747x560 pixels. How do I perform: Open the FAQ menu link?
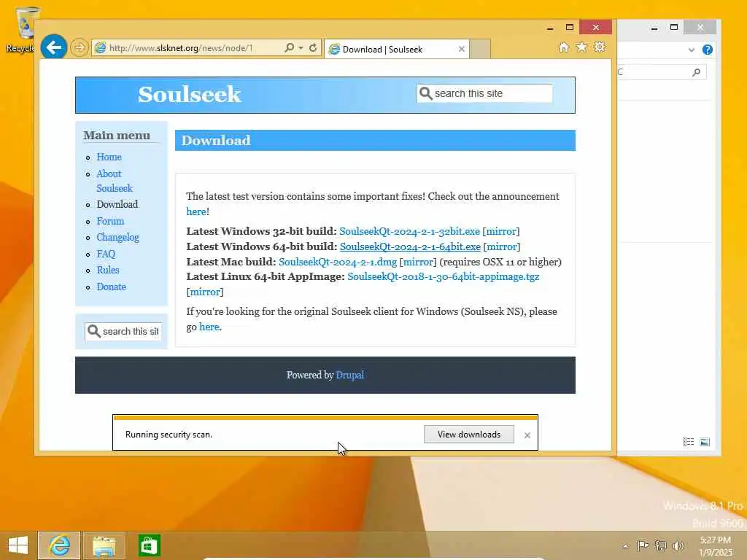(106, 254)
